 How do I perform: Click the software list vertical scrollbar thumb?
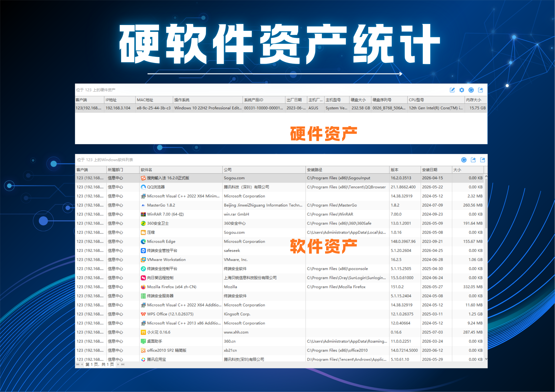(x=486, y=203)
